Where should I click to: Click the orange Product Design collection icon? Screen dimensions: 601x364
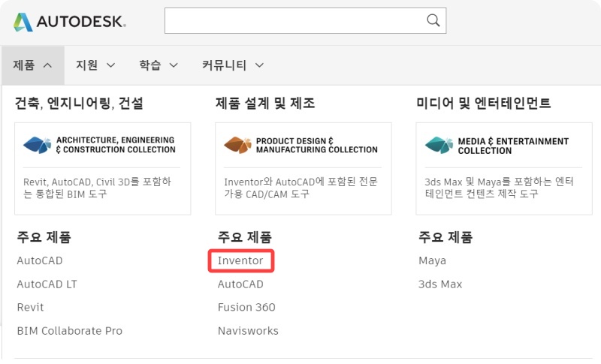237,145
